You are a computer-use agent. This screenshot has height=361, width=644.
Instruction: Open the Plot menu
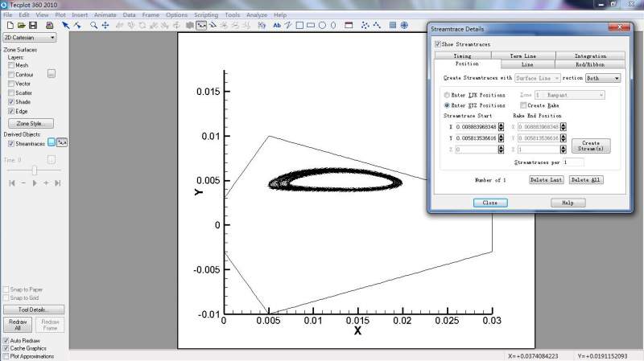pyautogui.click(x=60, y=14)
